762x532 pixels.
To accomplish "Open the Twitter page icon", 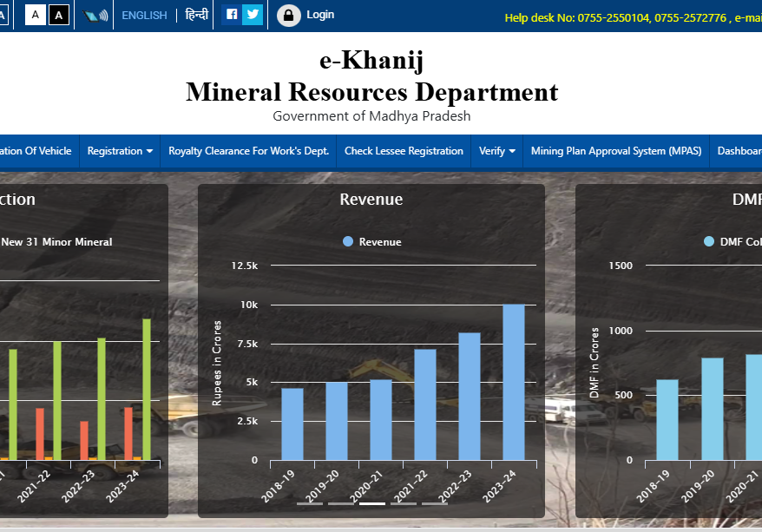I will (x=253, y=15).
